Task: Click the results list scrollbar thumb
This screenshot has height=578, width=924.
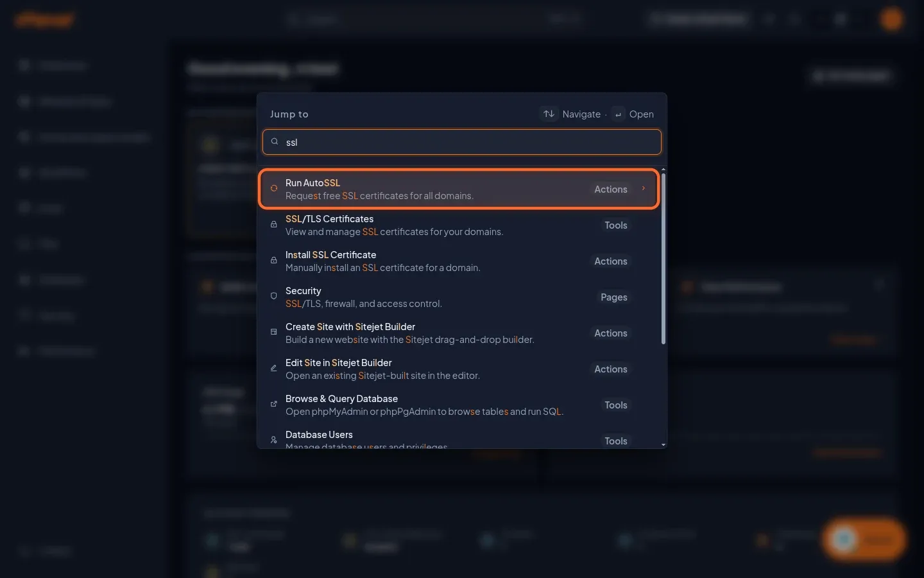Action: click(x=663, y=259)
